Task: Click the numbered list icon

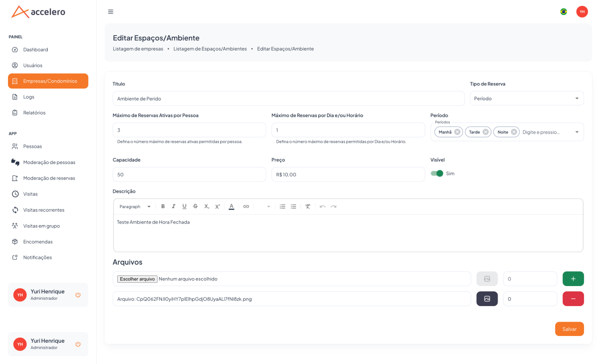Action: 282,207
